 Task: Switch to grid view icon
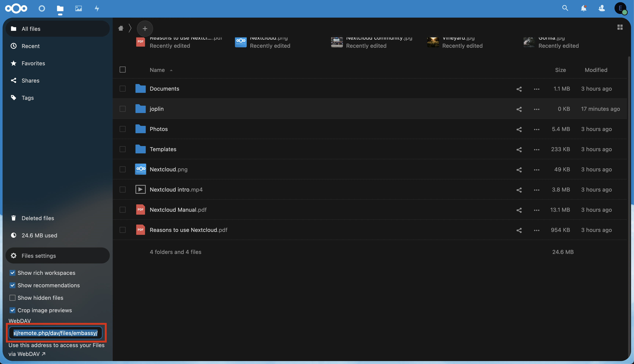pos(620,27)
